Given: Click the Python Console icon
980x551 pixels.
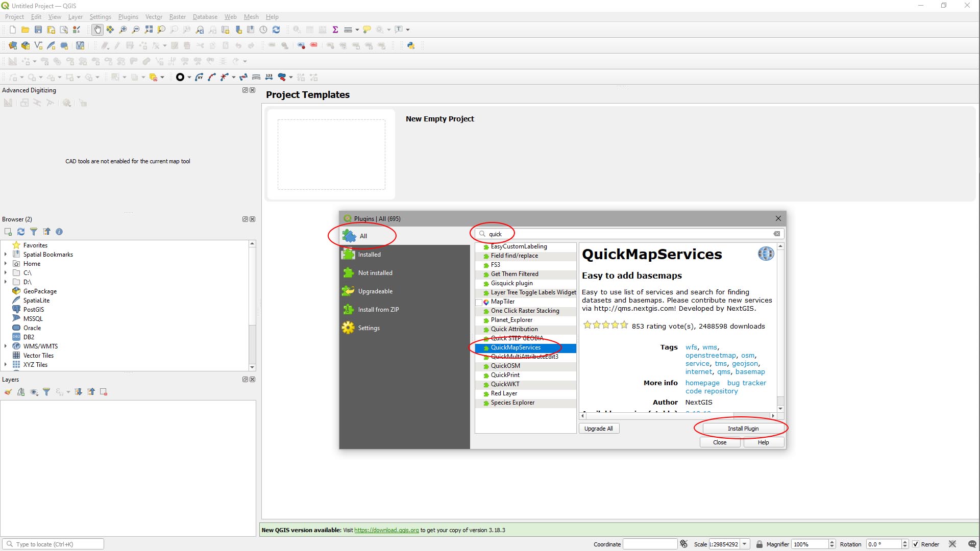Looking at the screenshot, I should tap(411, 45).
